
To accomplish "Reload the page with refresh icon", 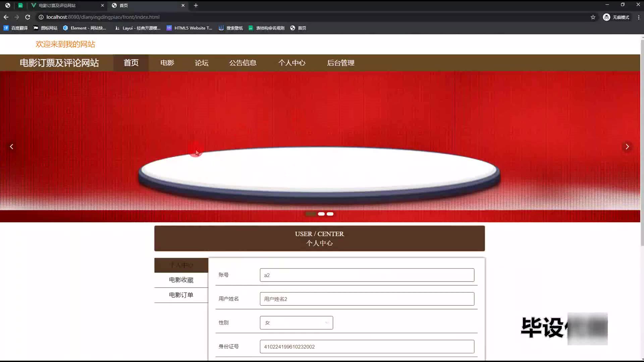I will (x=28, y=17).
